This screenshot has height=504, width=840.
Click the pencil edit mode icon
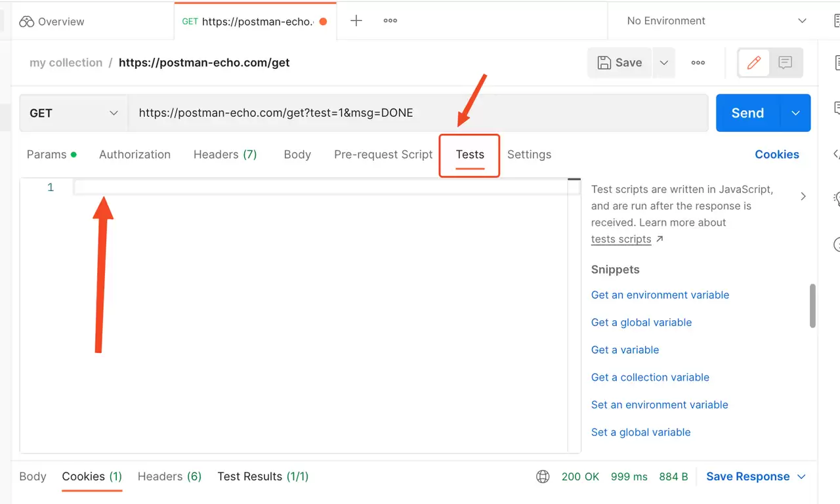pyautogui.click(x=754, y=63)
